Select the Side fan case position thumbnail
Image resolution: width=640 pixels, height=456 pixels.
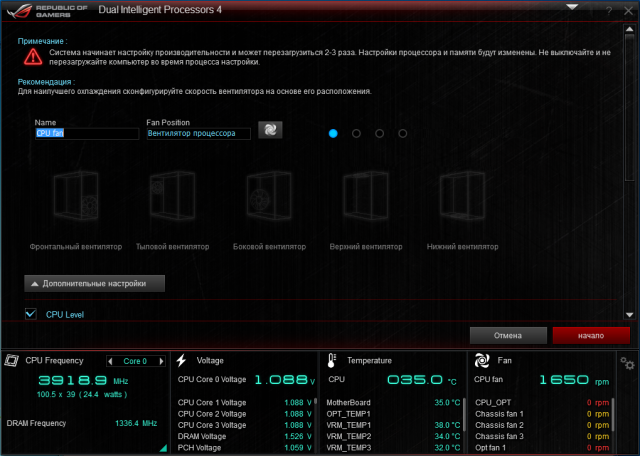(x=269, y=196)
